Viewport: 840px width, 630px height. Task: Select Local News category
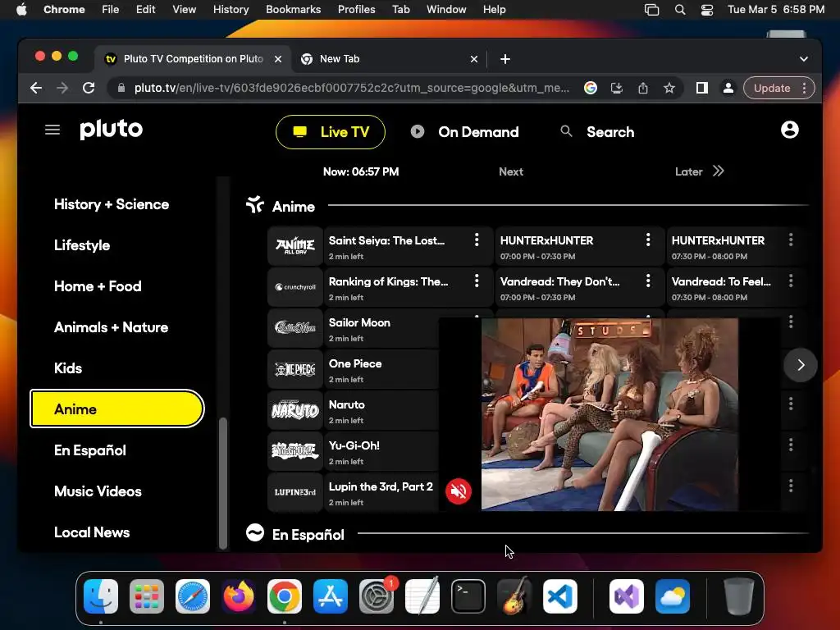92,532
